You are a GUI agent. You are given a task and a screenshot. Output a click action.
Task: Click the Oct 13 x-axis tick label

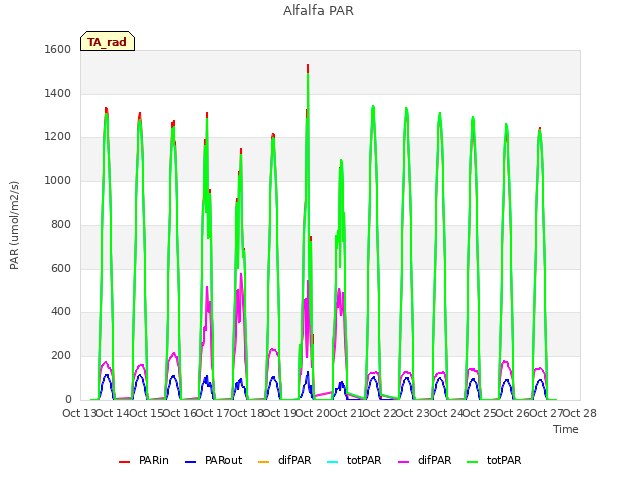(x=79, y=413)
